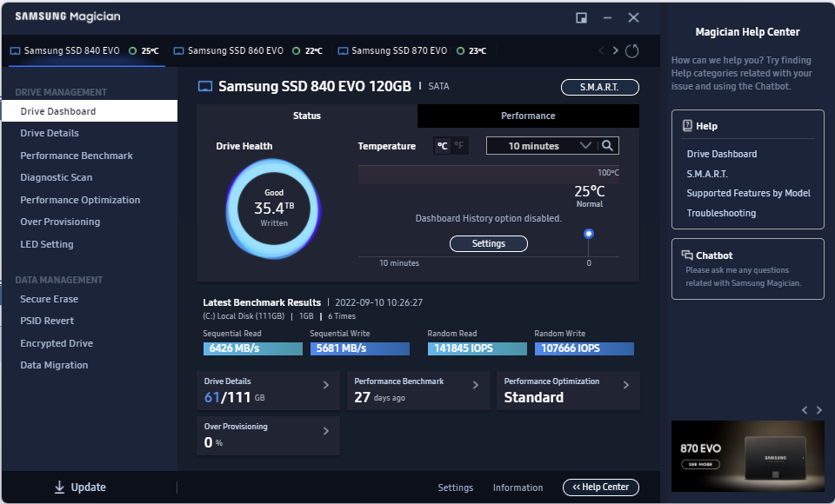
Task: Click the mini-mode window icon in title bar
Action: point(582,17)
